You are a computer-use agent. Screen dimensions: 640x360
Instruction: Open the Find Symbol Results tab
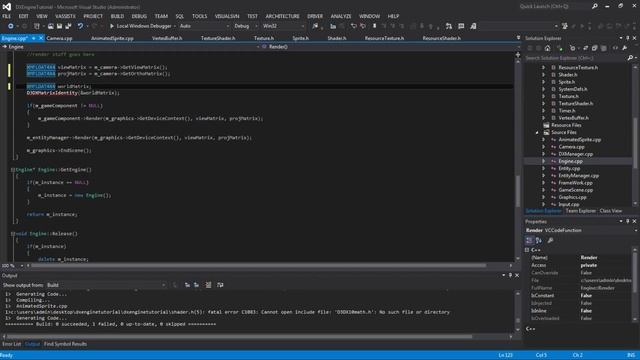tap(65, 344)
